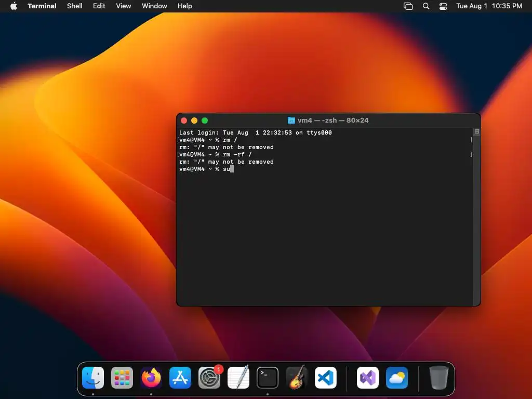Screen dimensions: 532x399
Task: Launch Firefox from the Dock
Action: pos(151,378)
